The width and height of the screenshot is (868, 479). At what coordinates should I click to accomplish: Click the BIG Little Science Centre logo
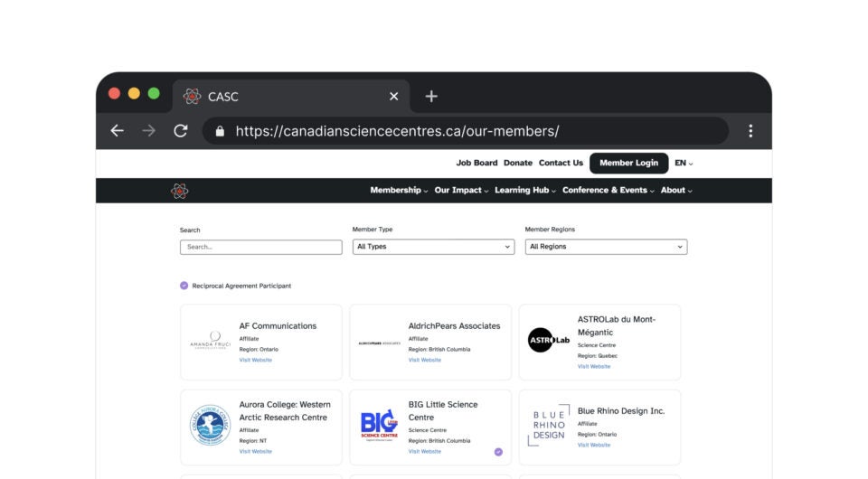point(379,423)
